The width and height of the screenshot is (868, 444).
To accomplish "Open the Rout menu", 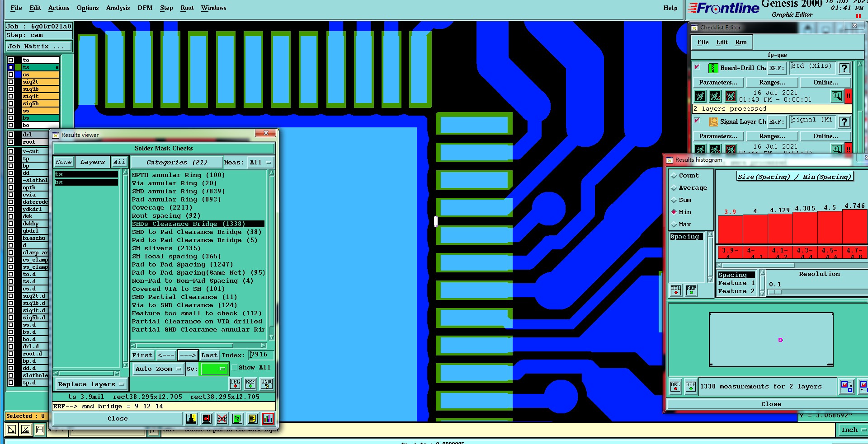I will tap(187, 8).
